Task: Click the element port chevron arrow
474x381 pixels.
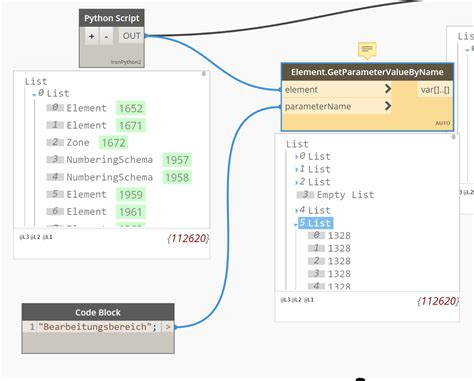Action: [x=388, y=89]
